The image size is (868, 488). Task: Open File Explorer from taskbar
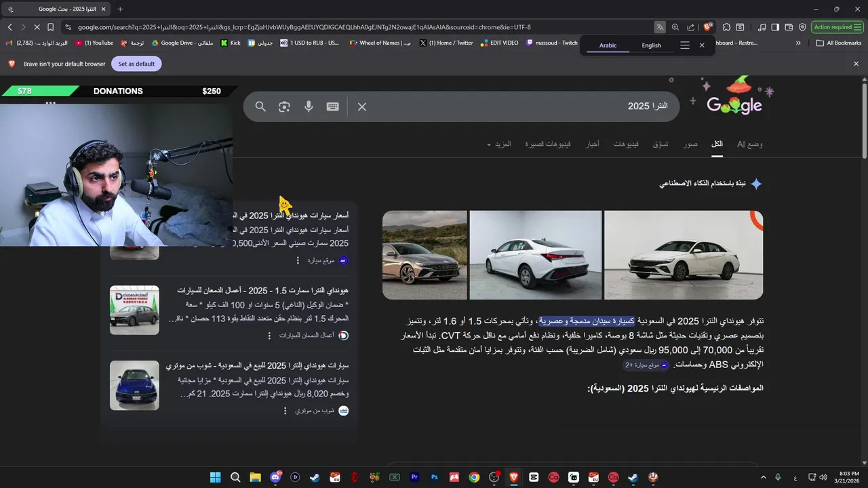255,477
